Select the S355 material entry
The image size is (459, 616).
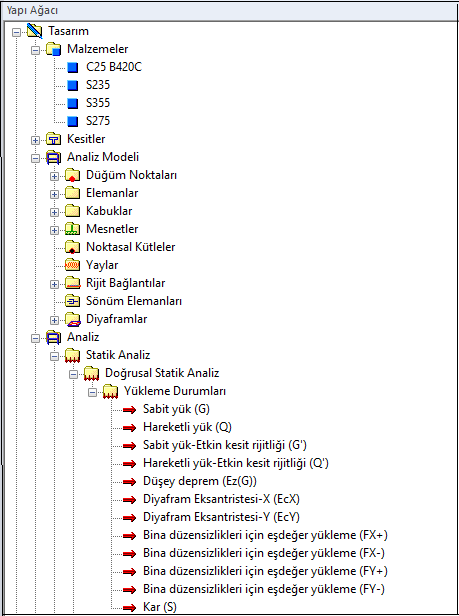click(x=98, y=103)
